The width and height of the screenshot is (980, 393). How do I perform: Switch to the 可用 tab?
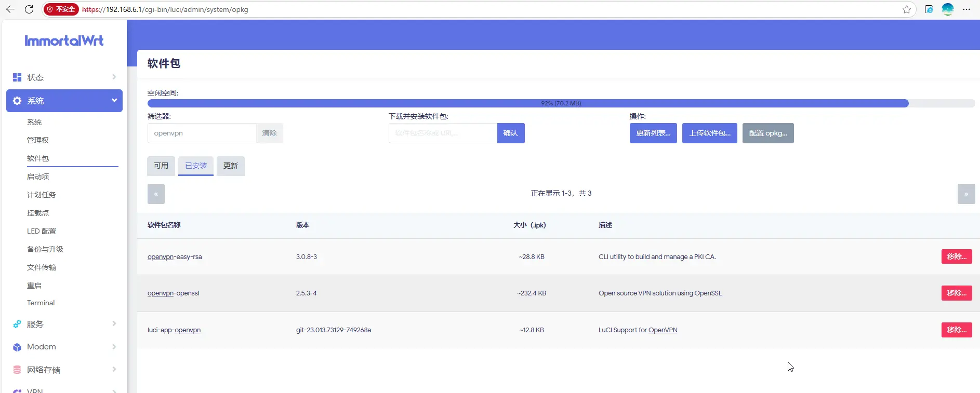point(161,166)
